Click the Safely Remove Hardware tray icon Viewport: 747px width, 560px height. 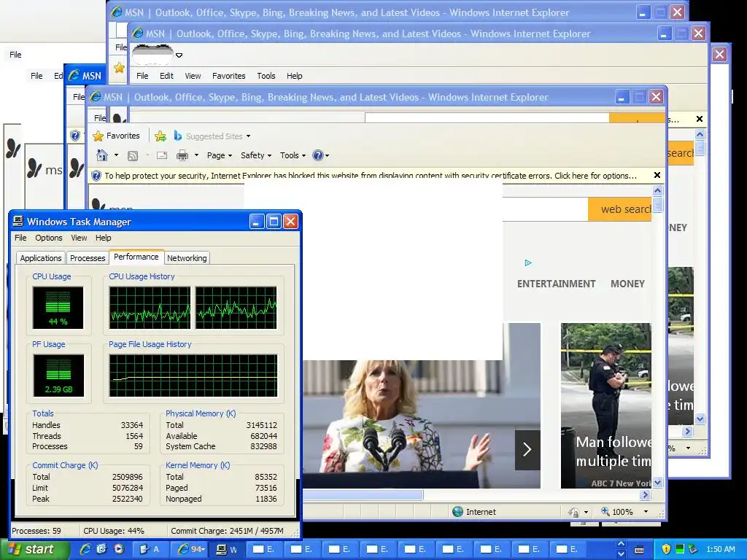(693, 549)
